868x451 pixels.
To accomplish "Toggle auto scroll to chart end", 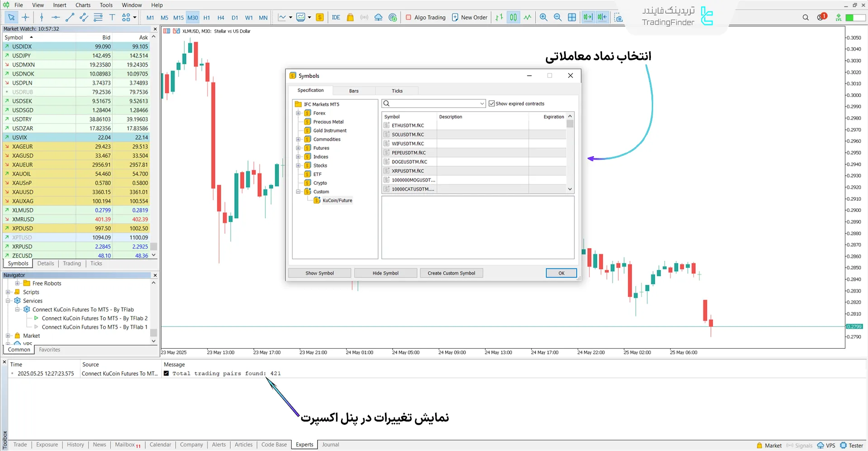I will point(588,17).
